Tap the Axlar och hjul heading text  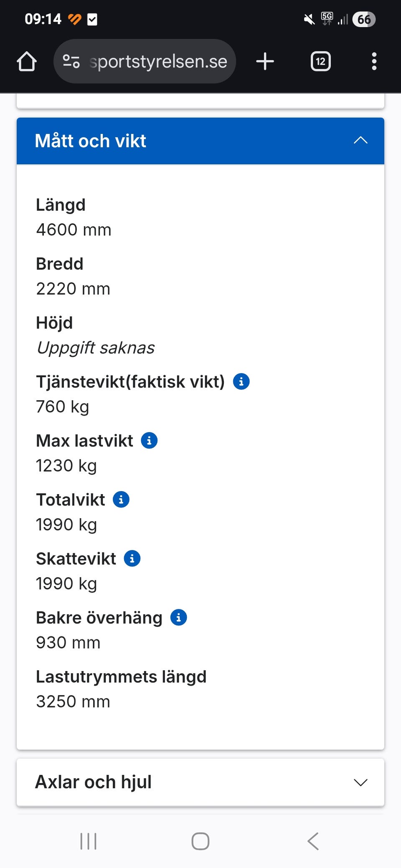tap(93, 782)
